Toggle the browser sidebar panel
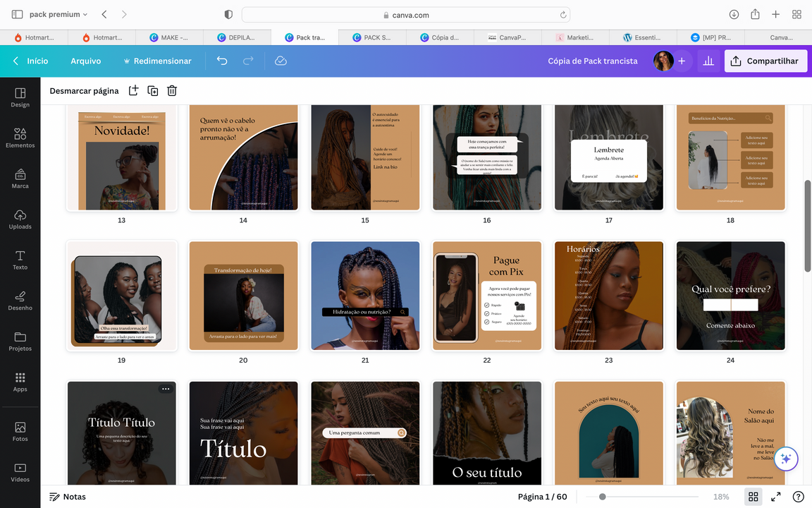Image resolution: width=812 pixels, height=508 pixels. [17, 14]
